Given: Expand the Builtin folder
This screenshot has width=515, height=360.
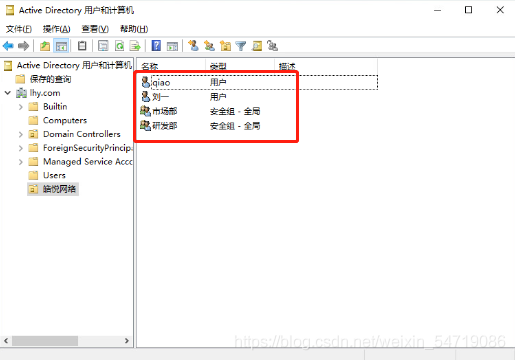Looking at the screenshot, I should pos(21,107).
